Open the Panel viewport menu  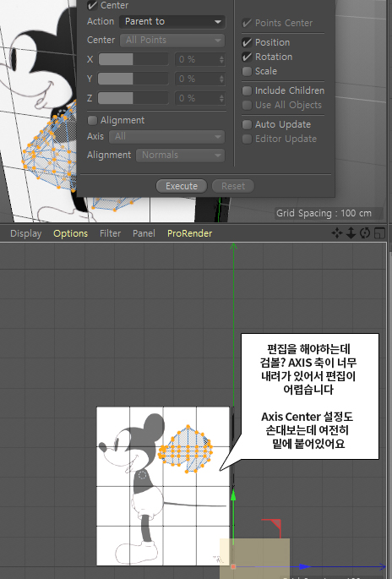tap(144, 233)
